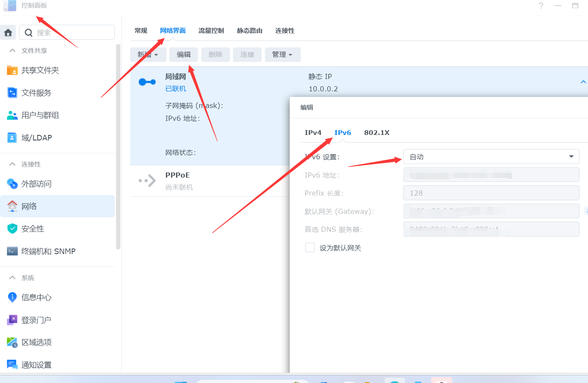Open the help question mark icon
The height and width of the screenshot is (383, 588).
(541, 6)
